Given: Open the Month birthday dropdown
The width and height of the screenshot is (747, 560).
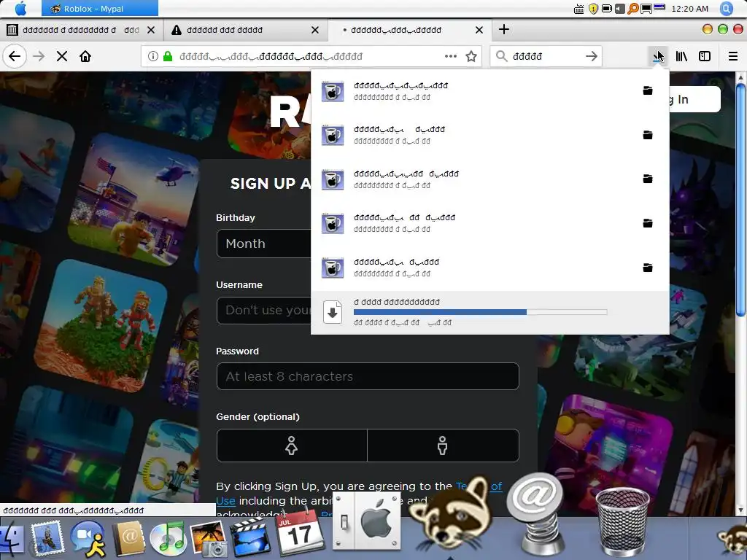Looking at the screenshot, I should (x=264, y=244).
